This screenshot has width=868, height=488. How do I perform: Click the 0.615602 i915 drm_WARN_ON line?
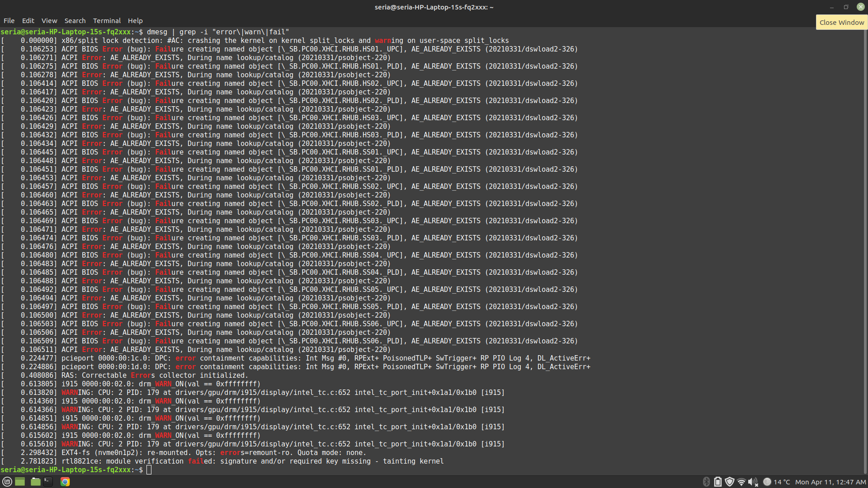pyautogui.click(x=131, y=436)
